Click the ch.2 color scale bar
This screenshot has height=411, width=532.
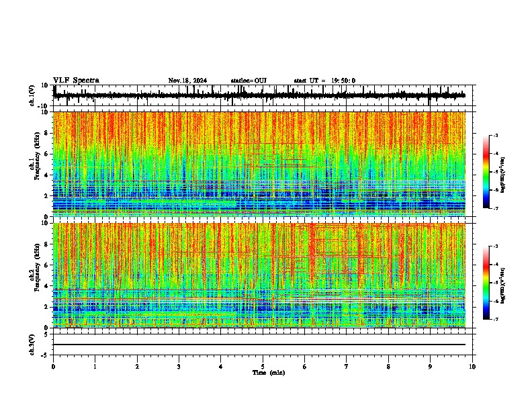pyautogui.click(x=486, y=283)
